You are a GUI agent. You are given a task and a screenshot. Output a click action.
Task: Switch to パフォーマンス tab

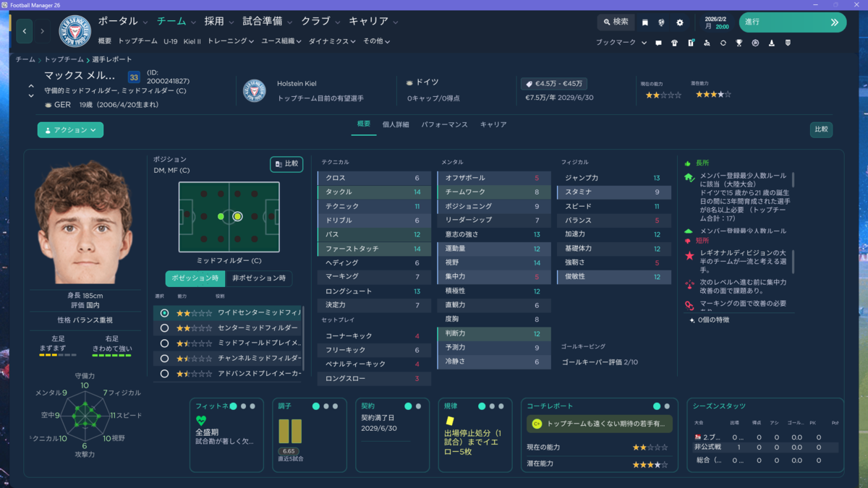coord(445,125)
